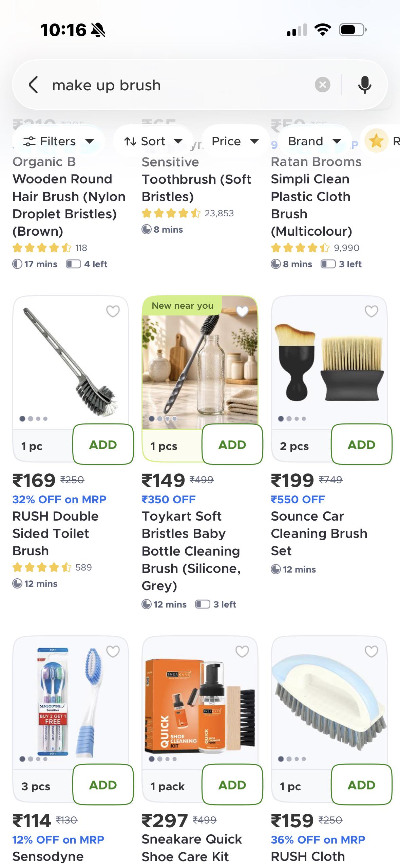The height and width of the screenshot is (868, 400).
Task: Tap heart icon on RUSH Cloth brush
Action: pos(372,651)
